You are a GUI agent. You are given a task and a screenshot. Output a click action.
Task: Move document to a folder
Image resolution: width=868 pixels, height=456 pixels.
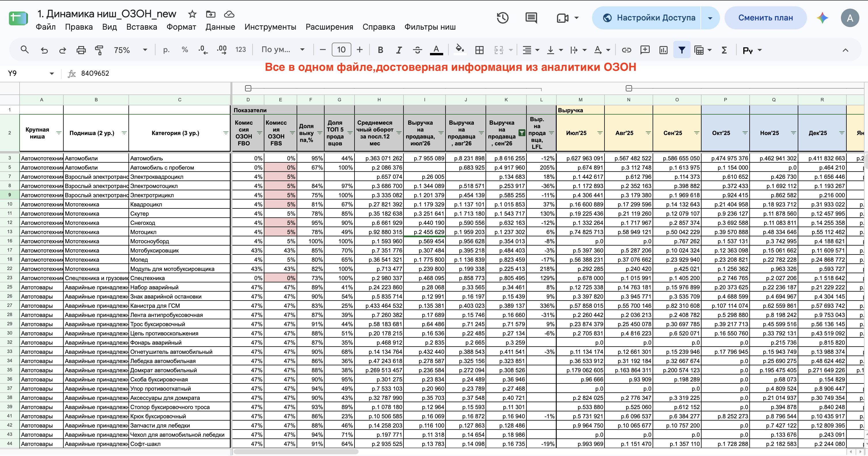(211, 14)
